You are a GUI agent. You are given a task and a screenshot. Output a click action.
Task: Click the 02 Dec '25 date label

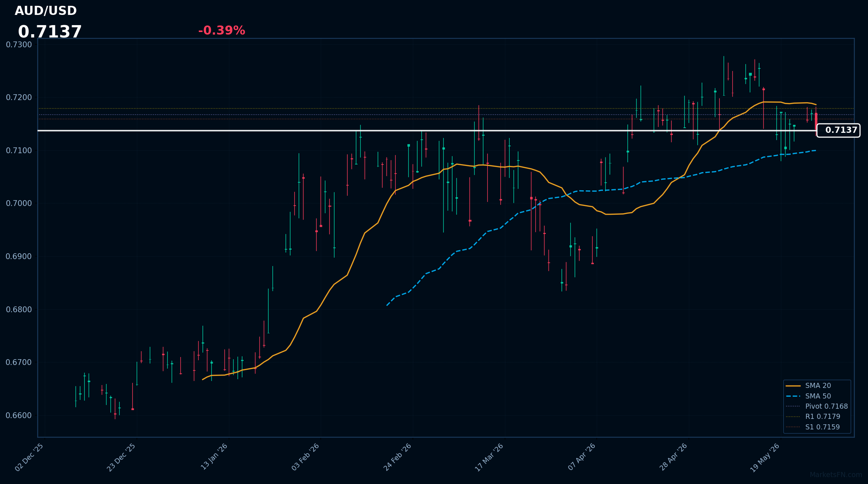[29, 457]
